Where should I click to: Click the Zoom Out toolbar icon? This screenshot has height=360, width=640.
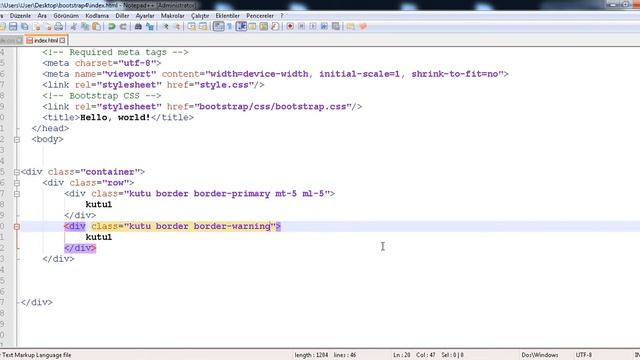(x=178, y=27)
